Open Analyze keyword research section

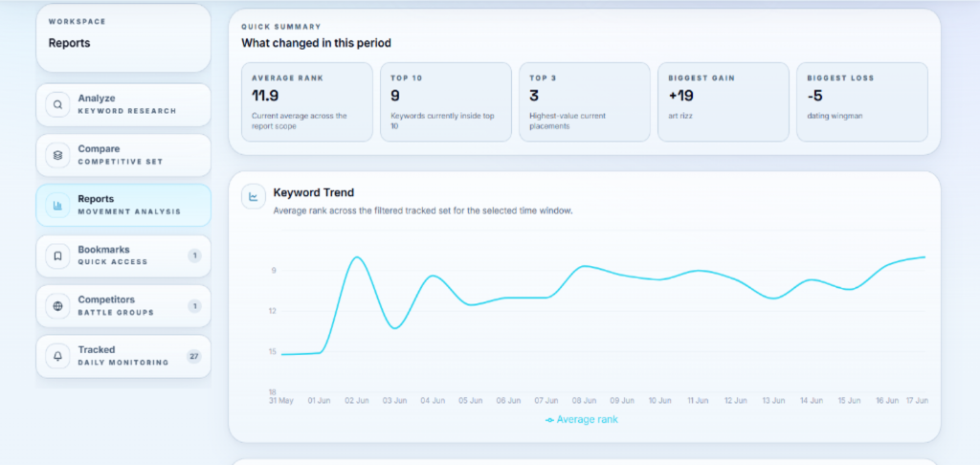point(123,105)
